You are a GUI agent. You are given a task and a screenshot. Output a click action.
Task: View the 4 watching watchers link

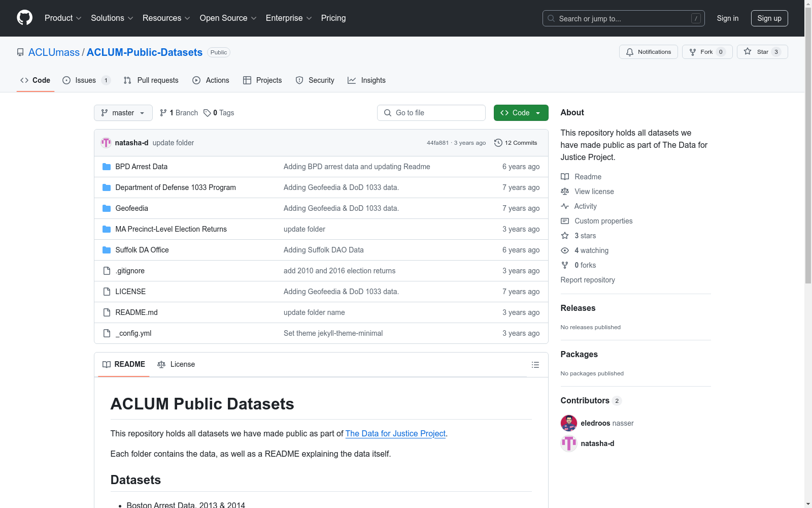point(585,250)
